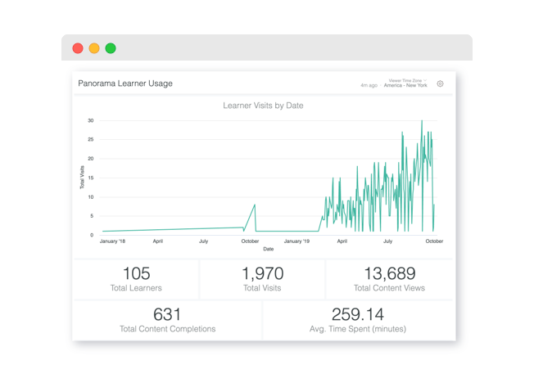Click the Learner Visits by Date heading
Image resolution: width=534 pixels, height=392 pixels.
[x=263, y=106]
